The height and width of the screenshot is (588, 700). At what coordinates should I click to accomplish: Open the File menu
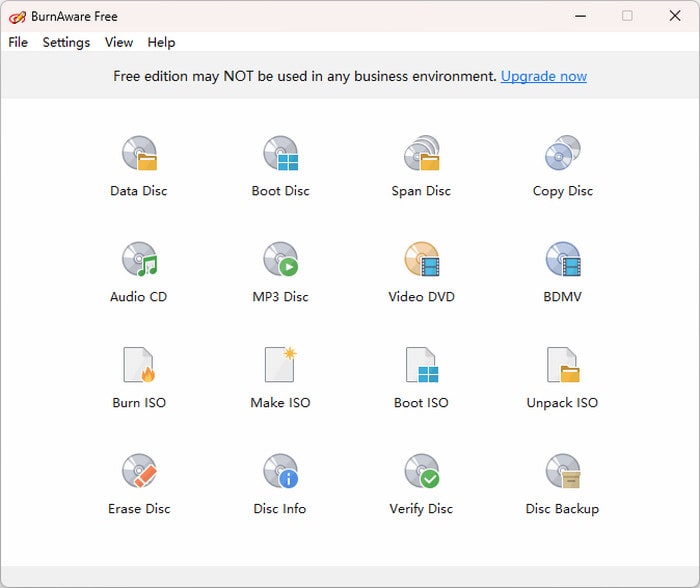point(18,42)
